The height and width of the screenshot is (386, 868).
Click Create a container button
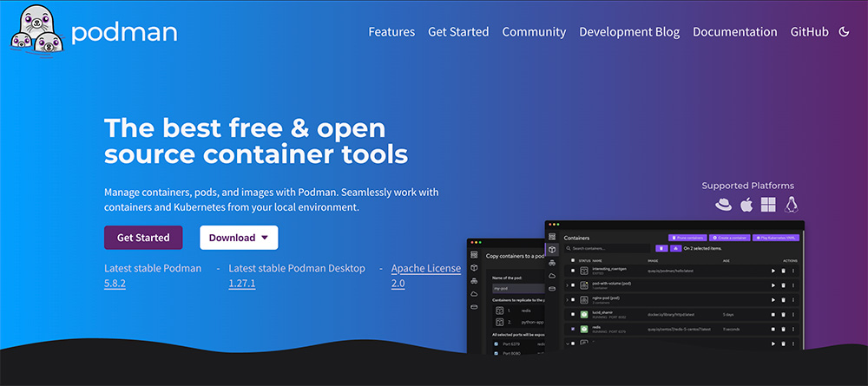pos(730,238)
